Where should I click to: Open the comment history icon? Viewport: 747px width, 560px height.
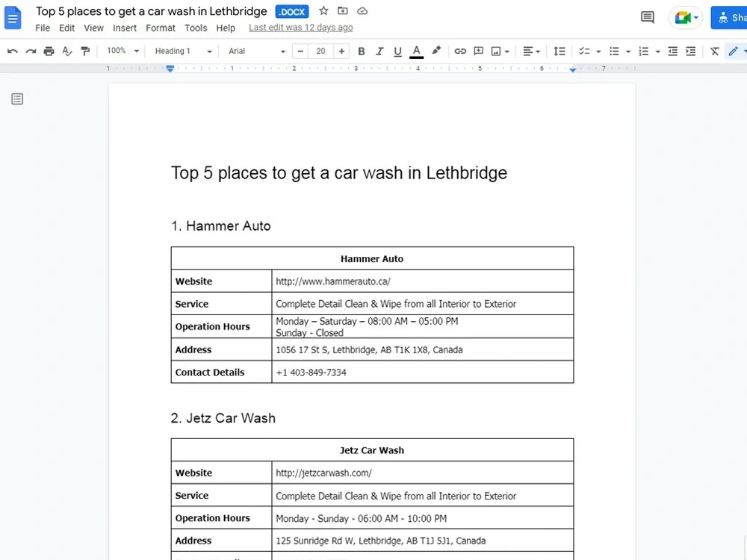coord(647,18)
